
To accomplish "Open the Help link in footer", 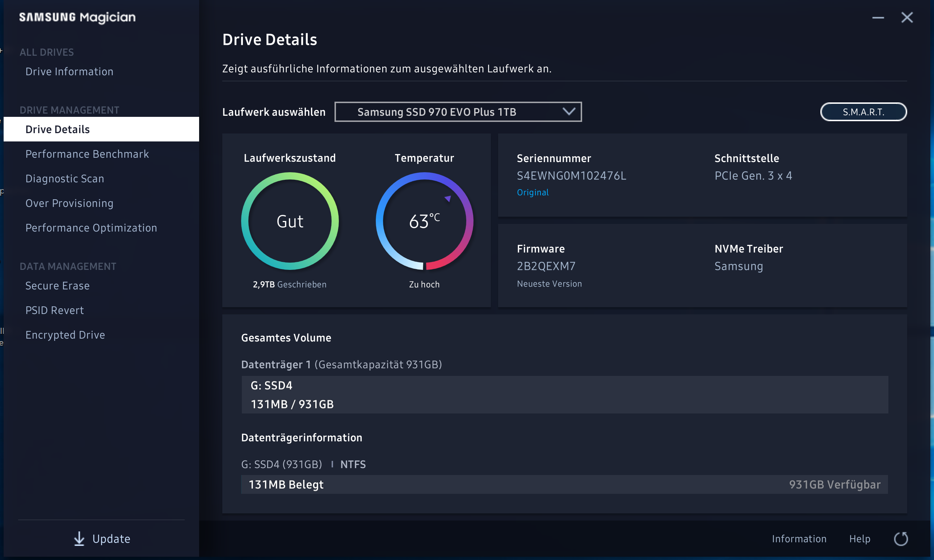I will tap(860, 539).
